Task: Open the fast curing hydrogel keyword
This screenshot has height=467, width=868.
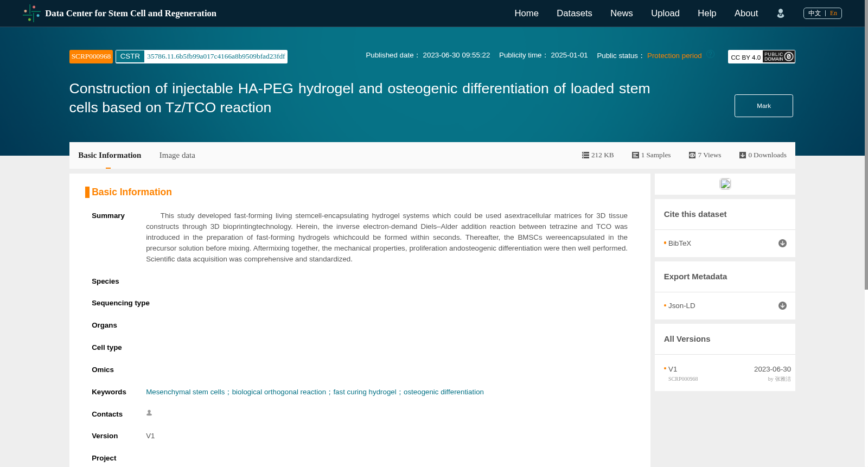Action: click(x=365, y=392)
